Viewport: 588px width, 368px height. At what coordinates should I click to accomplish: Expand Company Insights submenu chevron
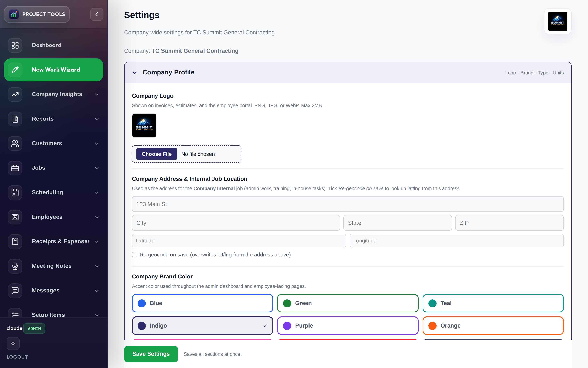click(97, 94)
